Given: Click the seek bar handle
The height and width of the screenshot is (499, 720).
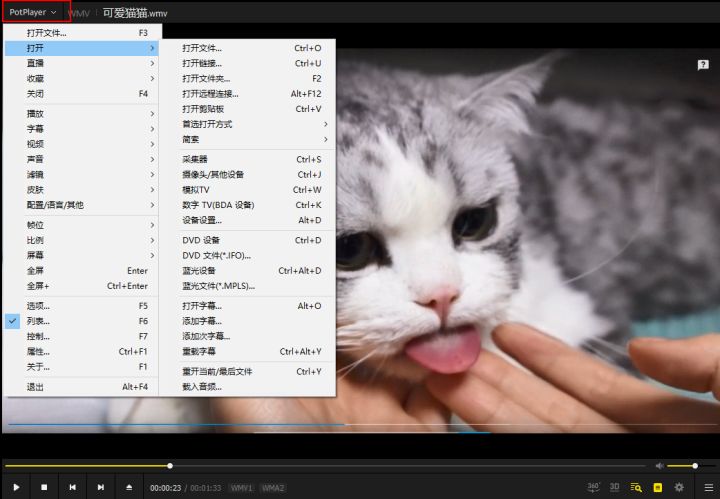Looking at the screenshot, I should pos(170,466).
